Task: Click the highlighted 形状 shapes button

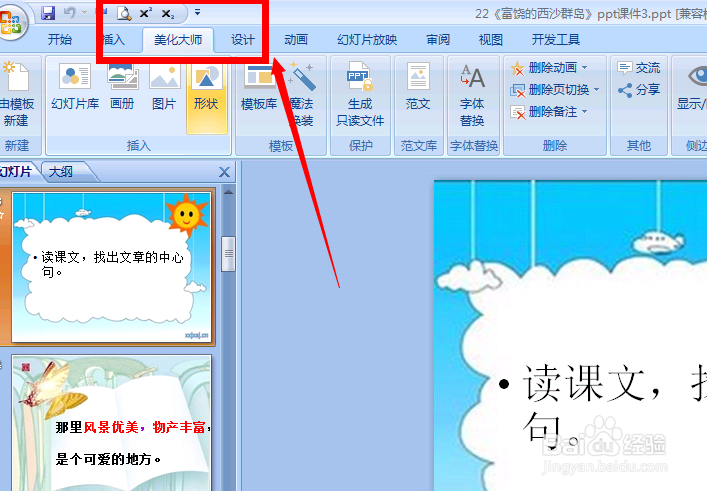Action: tap(207, 97)
